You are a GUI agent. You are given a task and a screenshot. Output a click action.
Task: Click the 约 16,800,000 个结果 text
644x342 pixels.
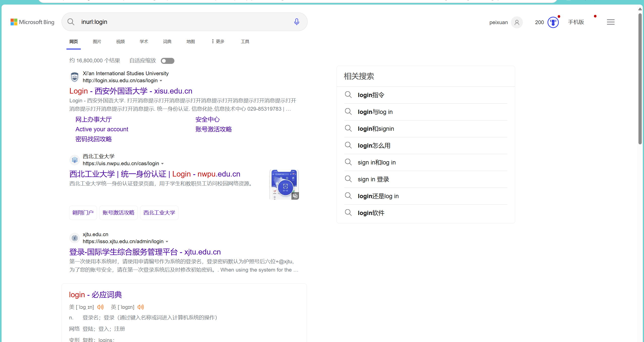click(95, 61)
